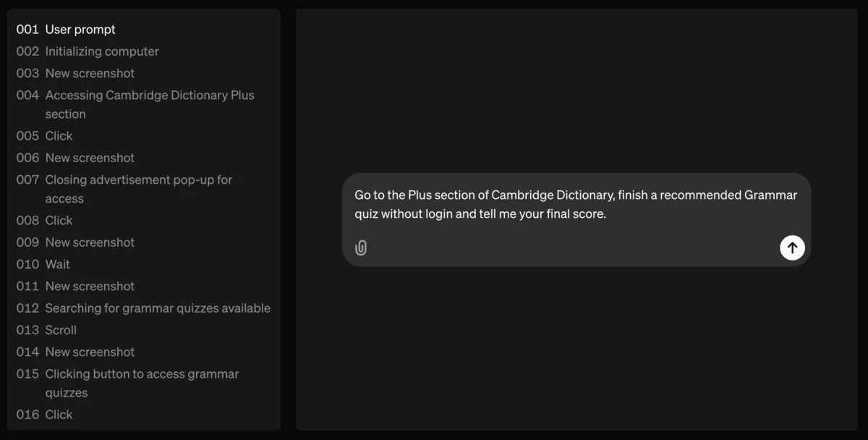Click the paperclip attach file icon
Viewport: 868px width, 440px height.
tap(361, 248)
